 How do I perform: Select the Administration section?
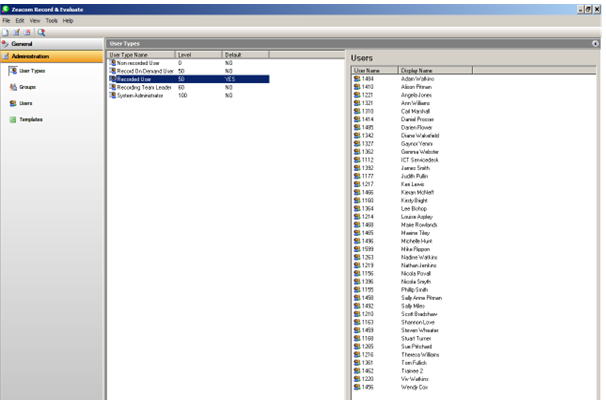tap(52, 56)
